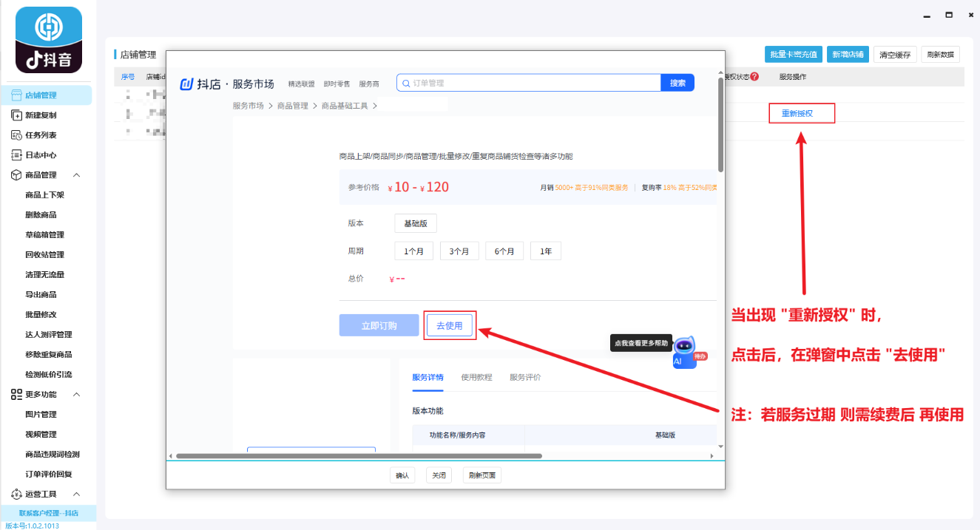This screenshot has height=530, width=980.
Task: Click the 新建复制 plus-page icon
Action: coord(17,115)
